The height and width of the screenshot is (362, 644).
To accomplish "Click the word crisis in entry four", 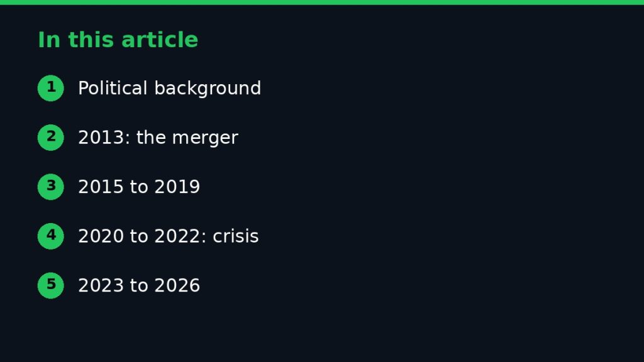I will (x=236, y=236).
